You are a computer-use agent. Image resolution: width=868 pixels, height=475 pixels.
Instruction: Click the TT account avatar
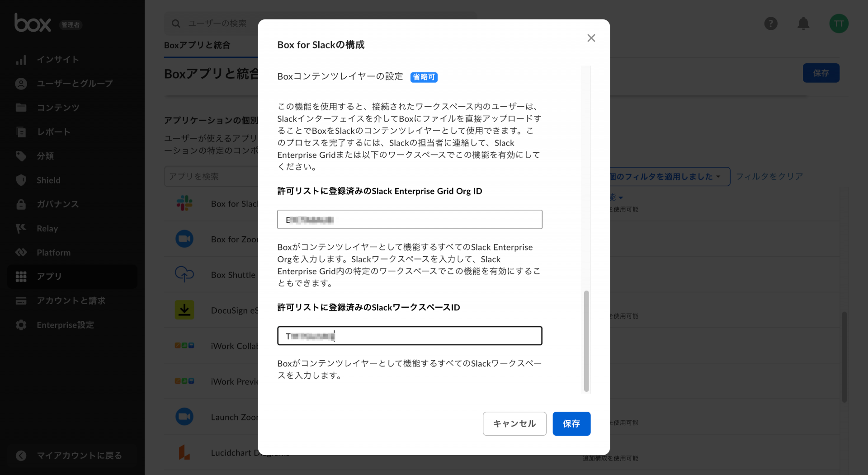point(839,24)
